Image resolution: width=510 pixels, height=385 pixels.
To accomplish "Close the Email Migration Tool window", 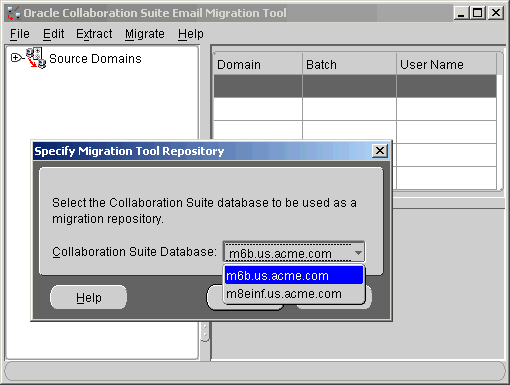I will tap(496, 13).
